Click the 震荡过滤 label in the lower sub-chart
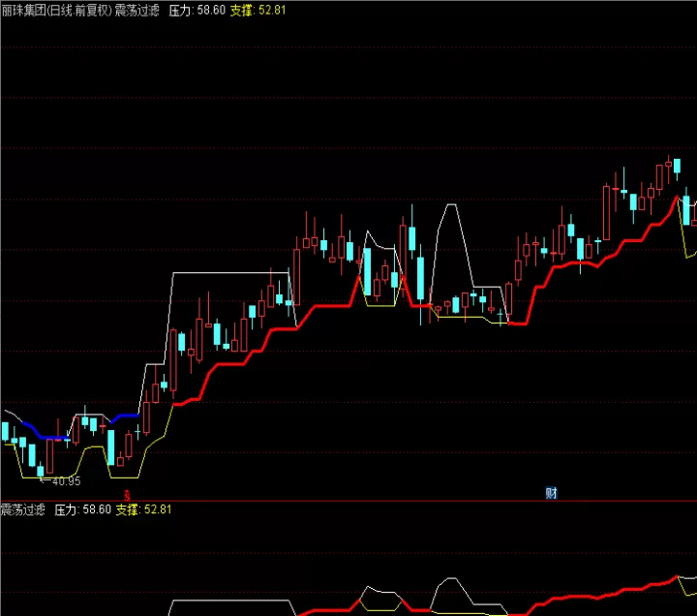Viewport: 697px width, 616px height. click(x=22, y=509)
